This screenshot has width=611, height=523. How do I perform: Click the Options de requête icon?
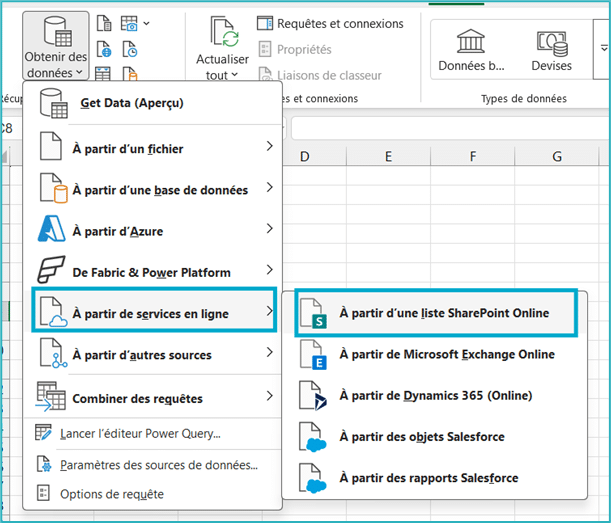[x=43, y=493]
